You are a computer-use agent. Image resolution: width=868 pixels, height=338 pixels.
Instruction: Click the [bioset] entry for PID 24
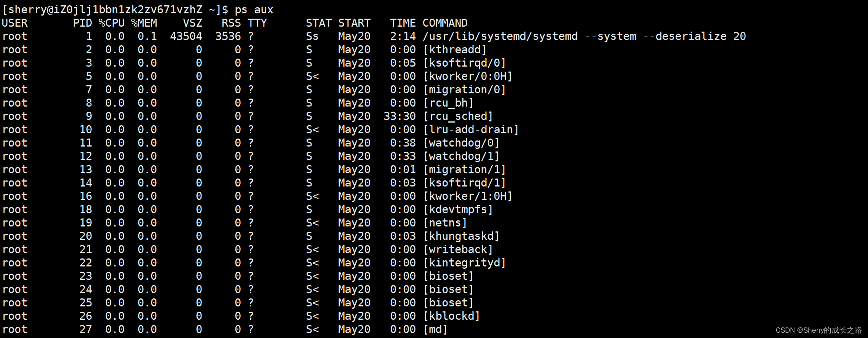click(448, 290)
